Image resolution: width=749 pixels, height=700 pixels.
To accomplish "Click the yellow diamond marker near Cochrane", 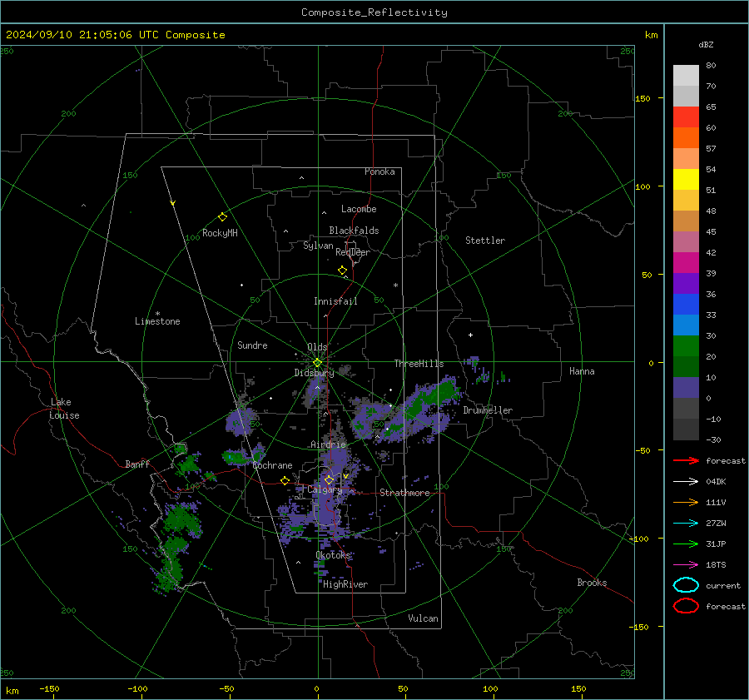I will pyautogui.click(x=285, y=480).
